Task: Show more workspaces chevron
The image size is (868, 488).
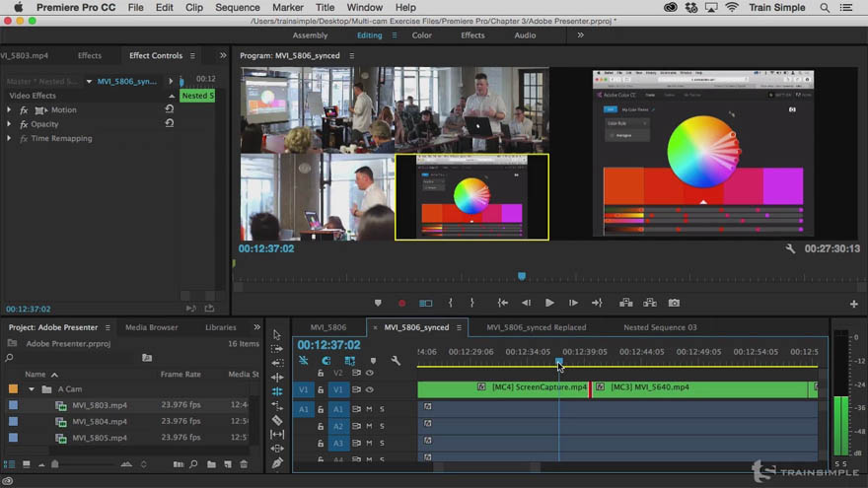Action: click(x=580, y=35)
